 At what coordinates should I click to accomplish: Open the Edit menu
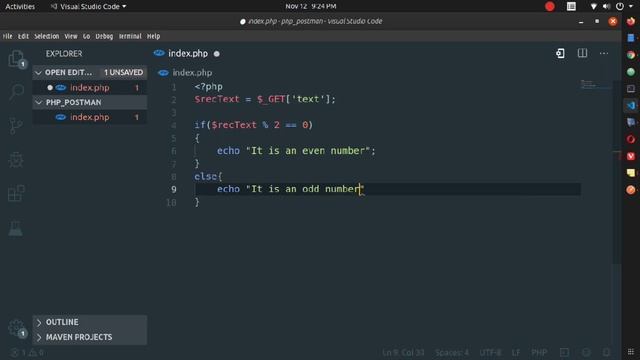point(23,36)
